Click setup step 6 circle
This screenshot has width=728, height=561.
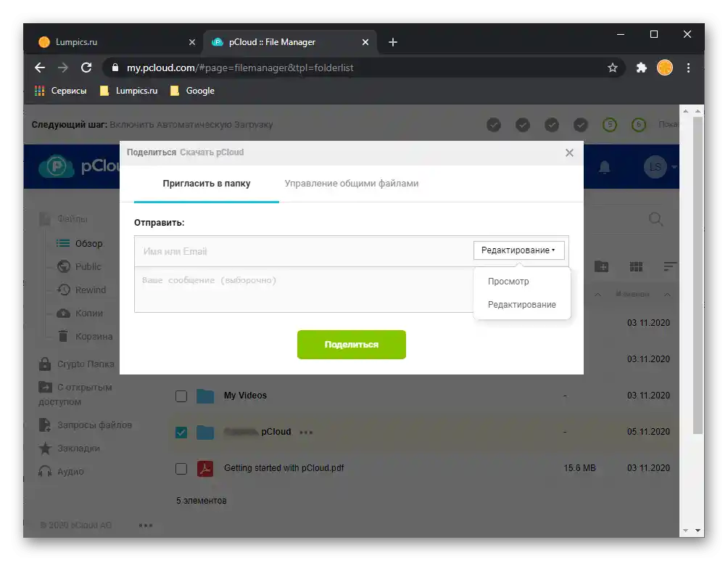[638, 125]
